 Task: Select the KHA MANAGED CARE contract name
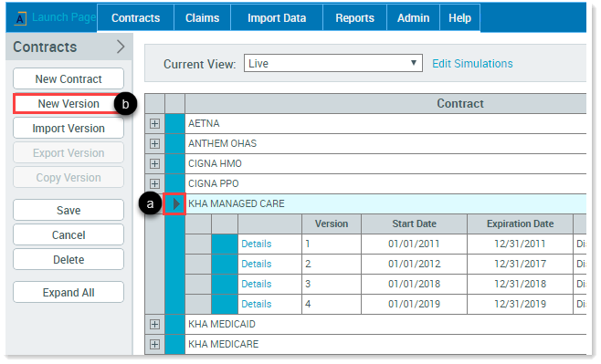(x=236, y=203)
